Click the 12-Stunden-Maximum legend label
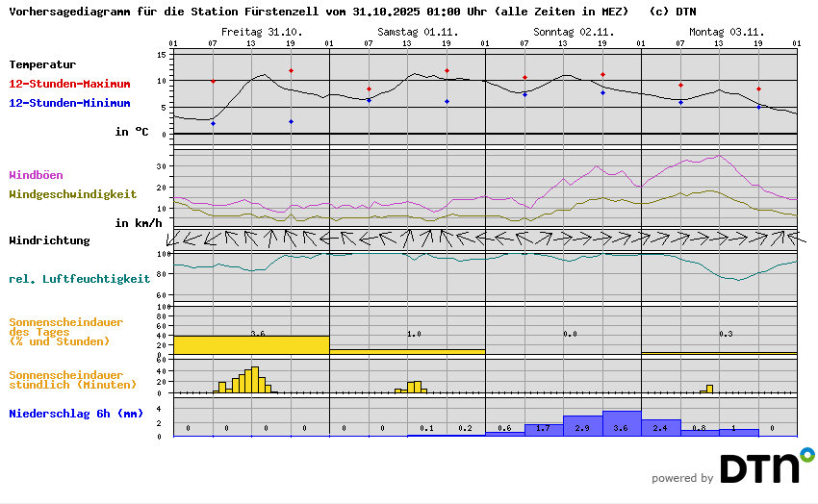This screenshot has width=818, height=504. pos(69,84)
